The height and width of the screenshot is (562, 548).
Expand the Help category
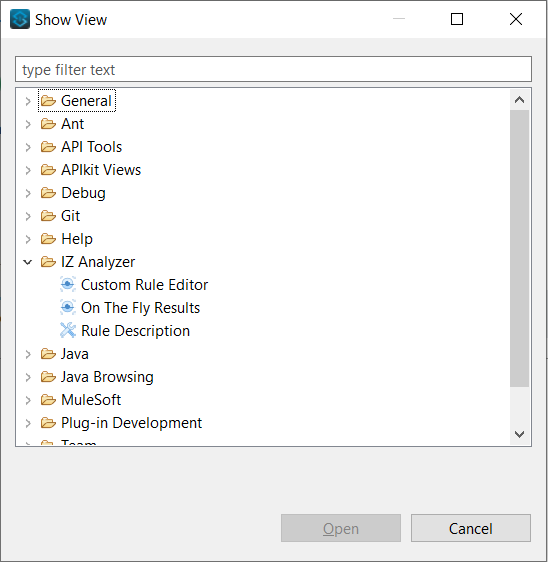click(28, 239)
